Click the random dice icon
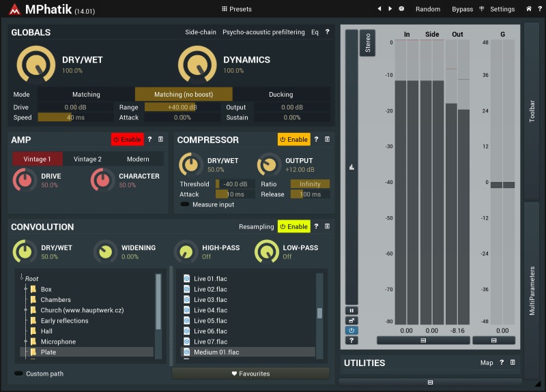Image resolution: width=546 pixels, height=392 pixels. coord(401,9)
